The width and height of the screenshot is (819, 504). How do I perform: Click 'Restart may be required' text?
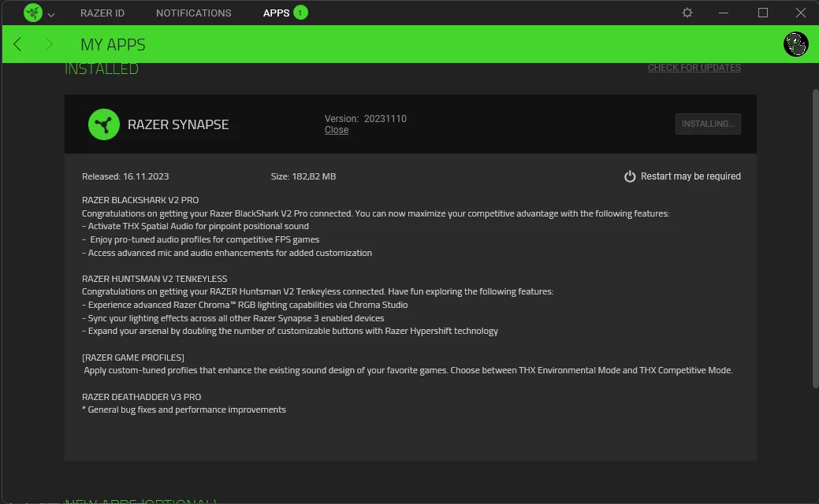click(691, 176)
